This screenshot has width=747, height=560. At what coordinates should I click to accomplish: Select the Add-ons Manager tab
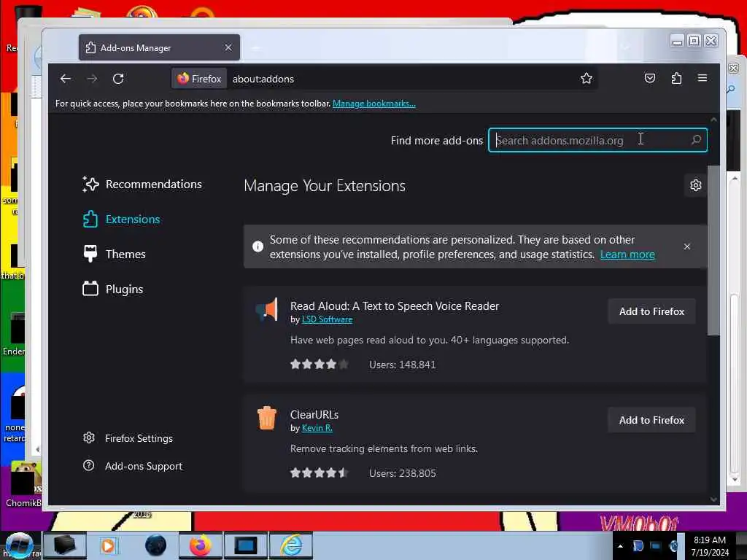pos(159,47)
